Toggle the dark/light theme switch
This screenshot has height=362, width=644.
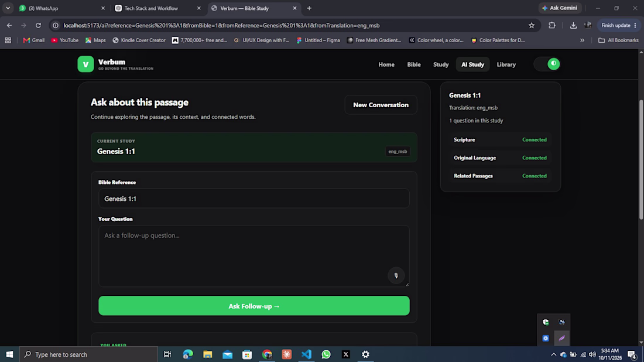click(x=547, y=64)
